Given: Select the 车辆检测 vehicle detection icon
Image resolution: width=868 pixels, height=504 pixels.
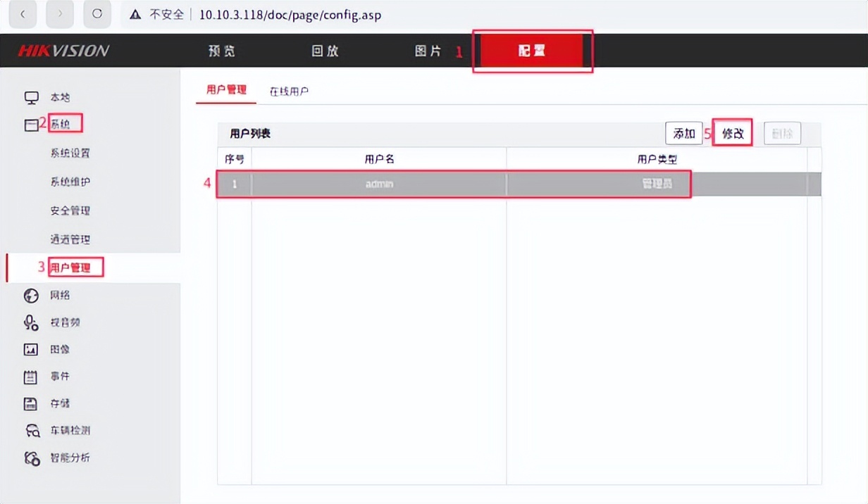Looking at the screenshot, I should pyautogui.click(x=31, y=430).
